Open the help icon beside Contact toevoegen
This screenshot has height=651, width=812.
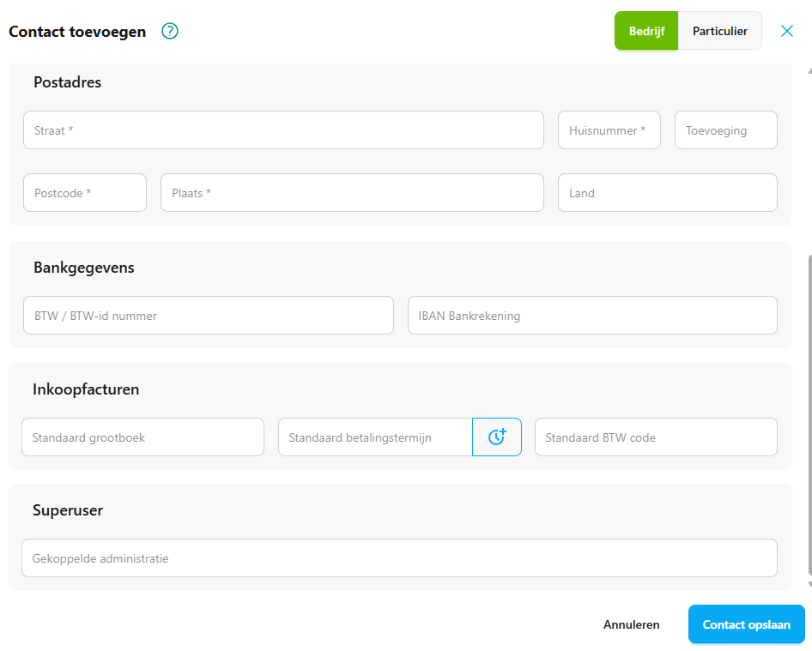(x=170, y=31)
